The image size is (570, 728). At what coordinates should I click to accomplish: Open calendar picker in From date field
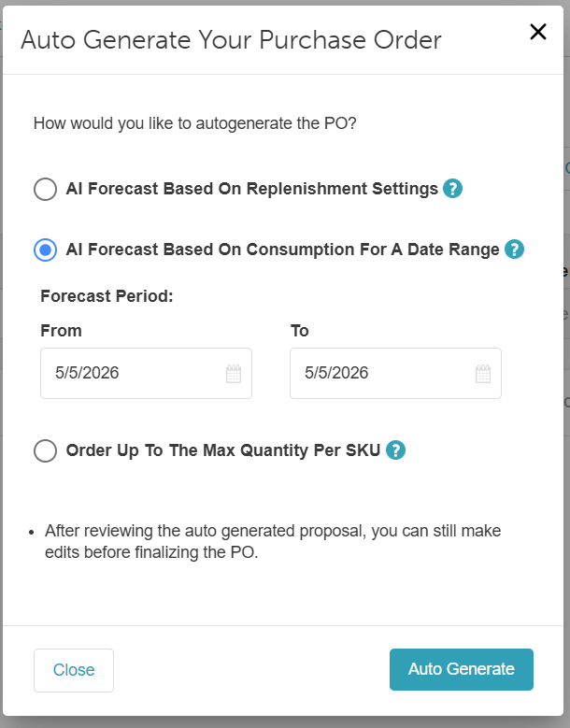point(234,373)
